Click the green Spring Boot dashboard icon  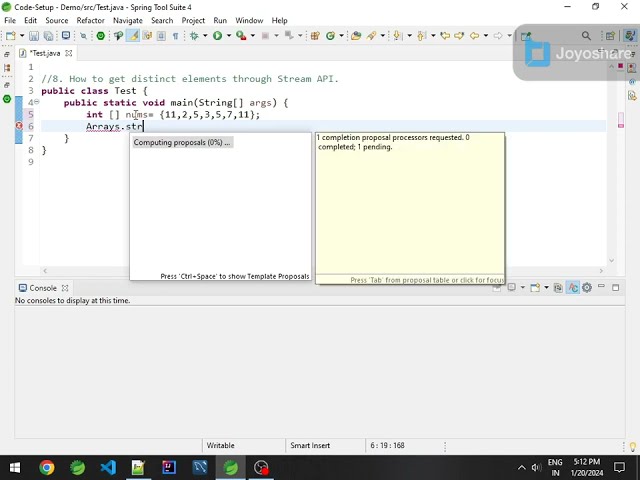pyautogui.click(x=100, y=36)
